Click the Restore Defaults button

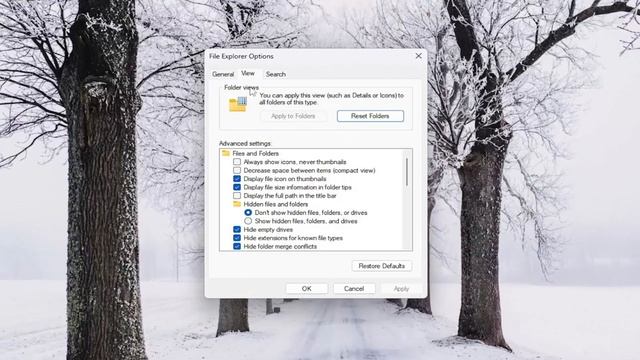382,266
